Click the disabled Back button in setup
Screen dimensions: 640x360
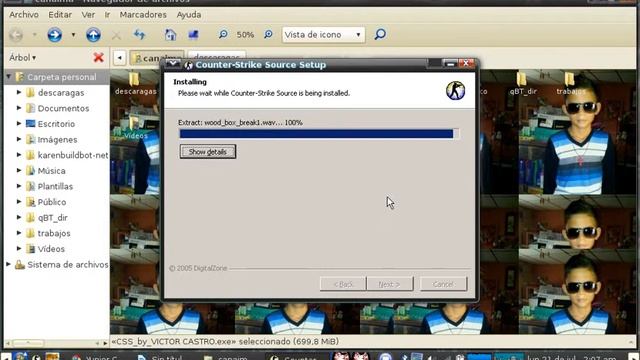pyautogui.click(x=343, y=284)
